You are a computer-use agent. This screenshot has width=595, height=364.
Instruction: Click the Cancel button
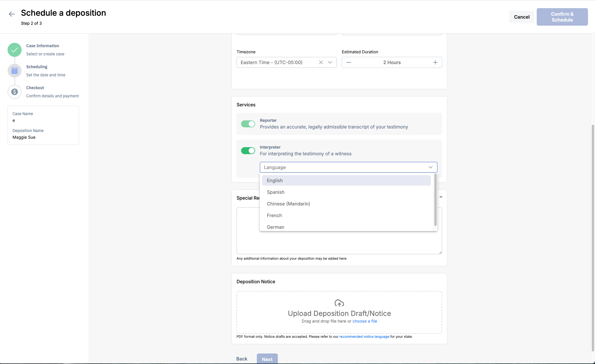coord(522,17)
